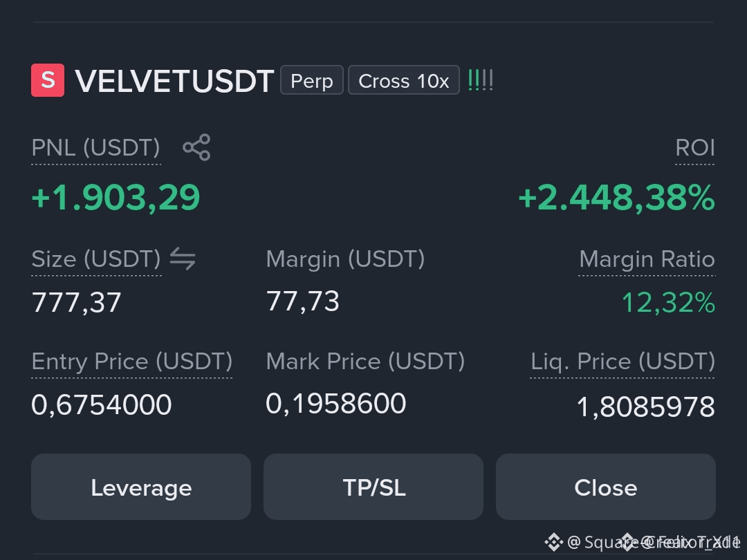747x560 pixels.
Task: Select the 12,32% margin ratio value
Action: 668,302
